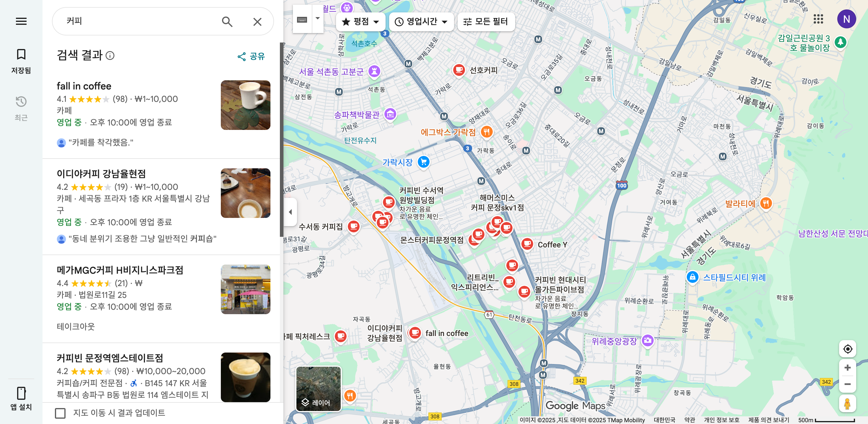Open the Google apps grid

(818, 19)
